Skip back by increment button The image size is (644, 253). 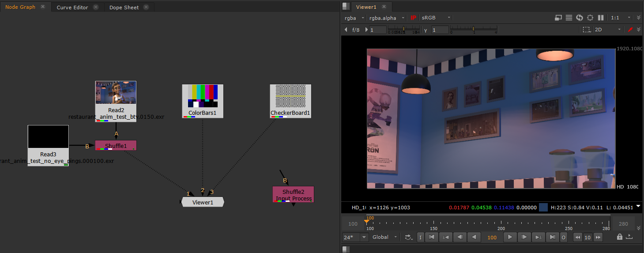click(577, 238)
